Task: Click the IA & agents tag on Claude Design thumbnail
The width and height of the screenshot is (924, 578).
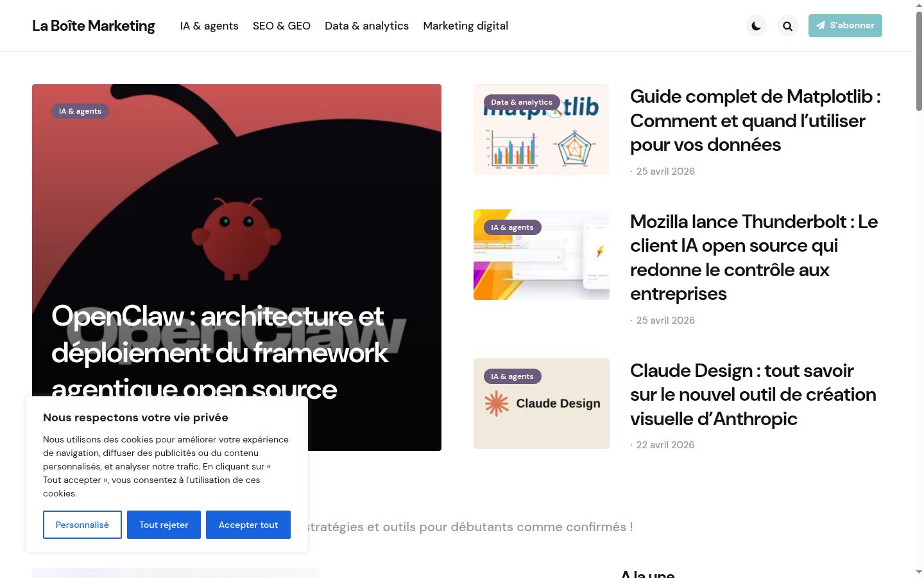Action: (512, 376)
